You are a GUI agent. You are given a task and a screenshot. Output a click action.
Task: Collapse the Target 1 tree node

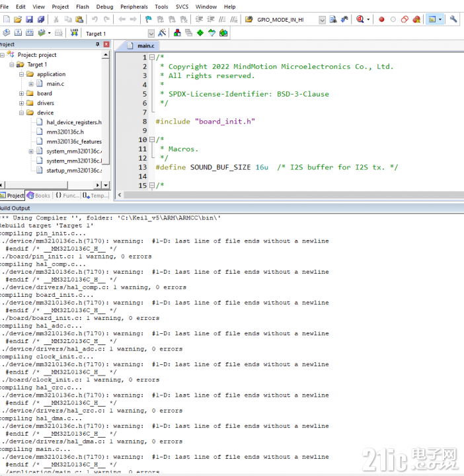(12, 65)
